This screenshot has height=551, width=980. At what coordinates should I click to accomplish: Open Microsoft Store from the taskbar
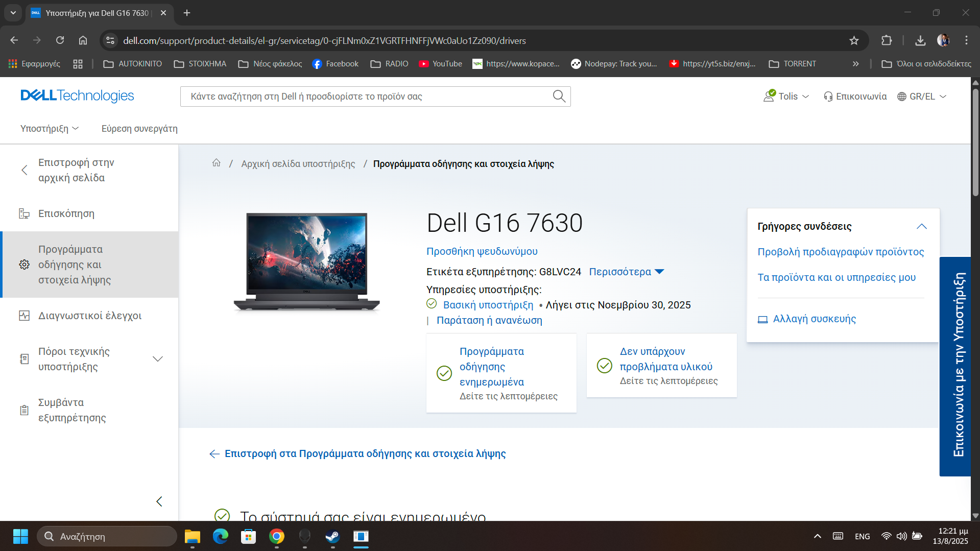pos(248,536)
